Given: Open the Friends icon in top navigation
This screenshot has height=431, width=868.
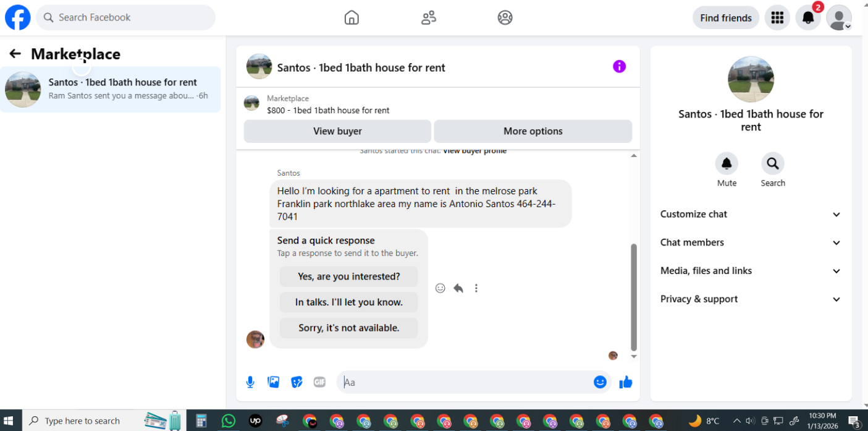Looking at the screenshot, I should (429, 17).
